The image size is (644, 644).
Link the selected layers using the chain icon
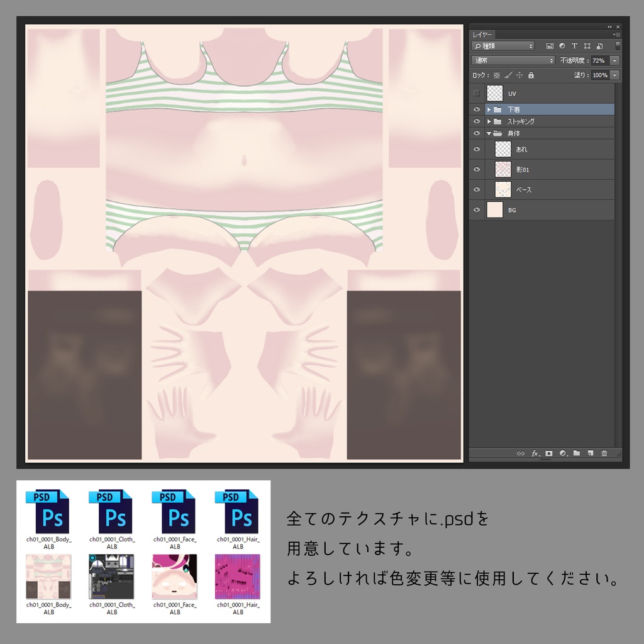click(x=521, y=453)
